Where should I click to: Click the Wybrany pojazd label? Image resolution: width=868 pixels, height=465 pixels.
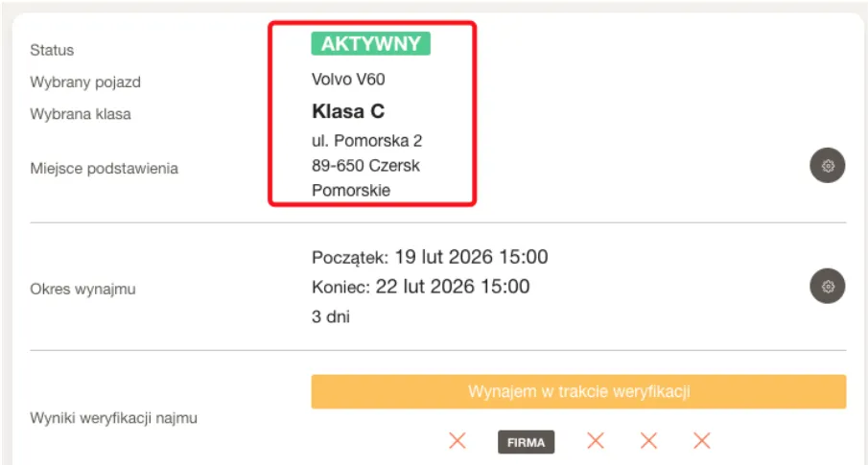pyautogui.click(x=85, y=82)
